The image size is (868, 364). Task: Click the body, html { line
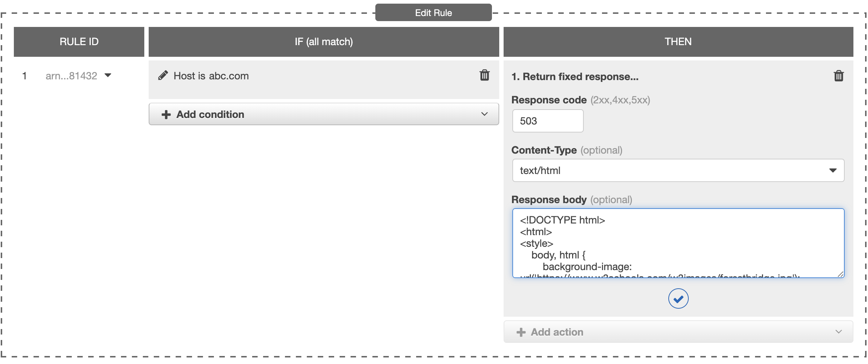coord(558,255)
